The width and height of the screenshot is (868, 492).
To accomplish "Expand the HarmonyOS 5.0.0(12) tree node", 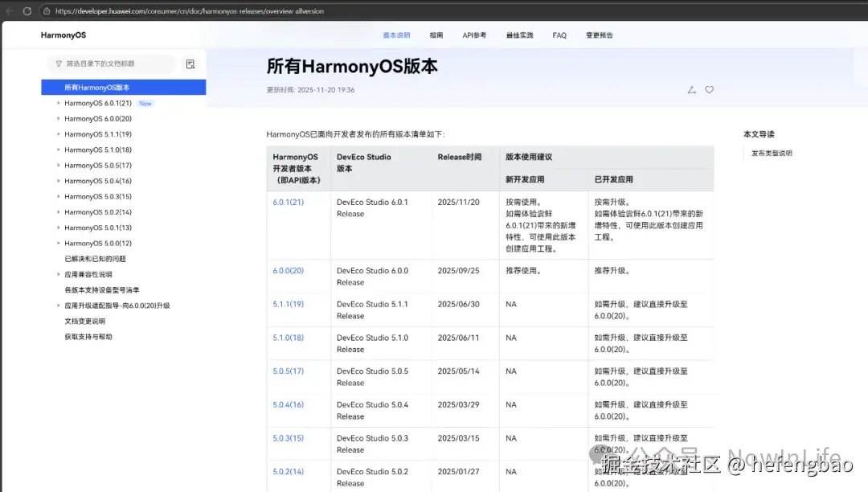I will [x=58, y=243].
